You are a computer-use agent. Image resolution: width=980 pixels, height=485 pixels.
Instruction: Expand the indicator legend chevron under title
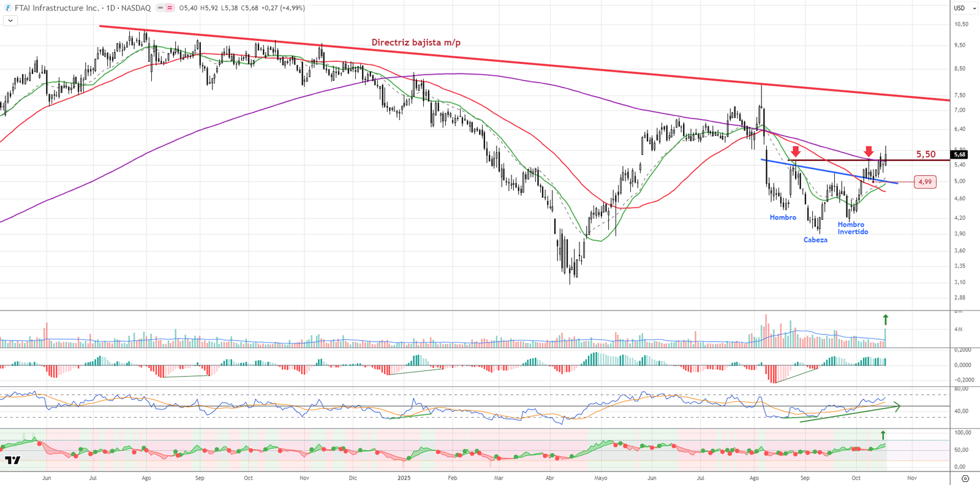click(10, 21)
